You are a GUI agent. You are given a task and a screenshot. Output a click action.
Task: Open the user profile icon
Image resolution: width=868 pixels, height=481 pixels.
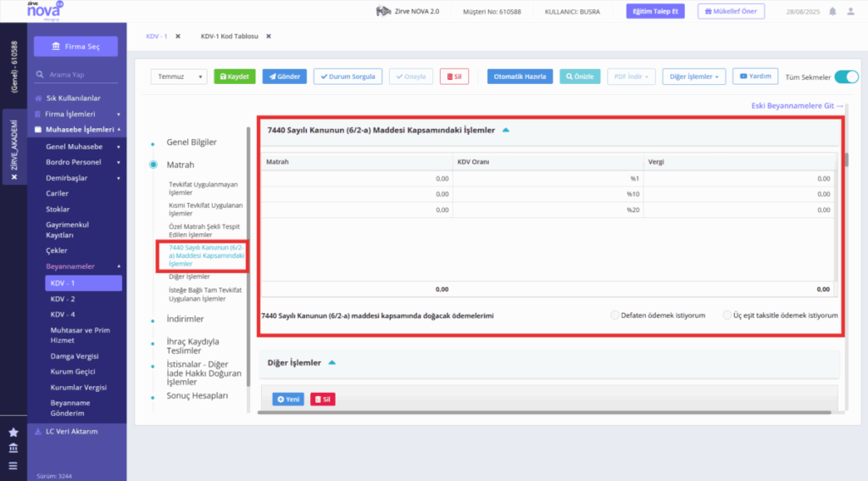pos(851,12)
